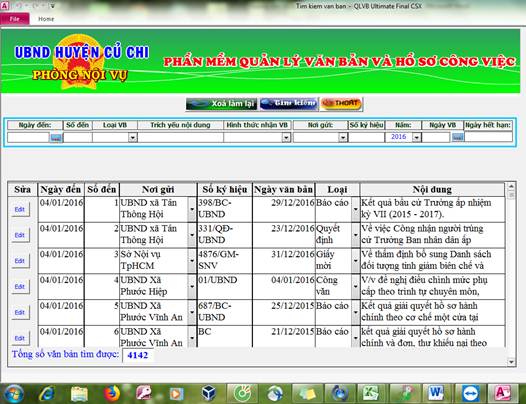Switch to Microsoft Word in taskbar
526x404 pixels.
[436, 393]
